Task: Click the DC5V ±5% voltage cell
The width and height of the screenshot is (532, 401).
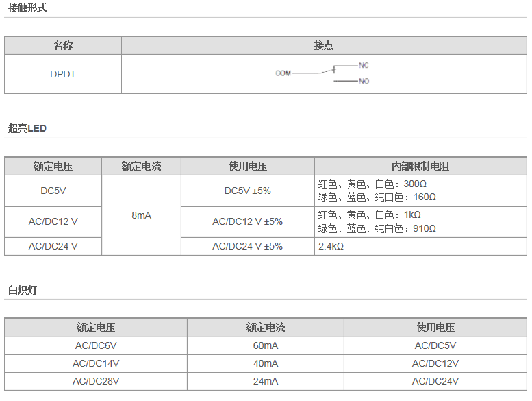Action: 247,191
